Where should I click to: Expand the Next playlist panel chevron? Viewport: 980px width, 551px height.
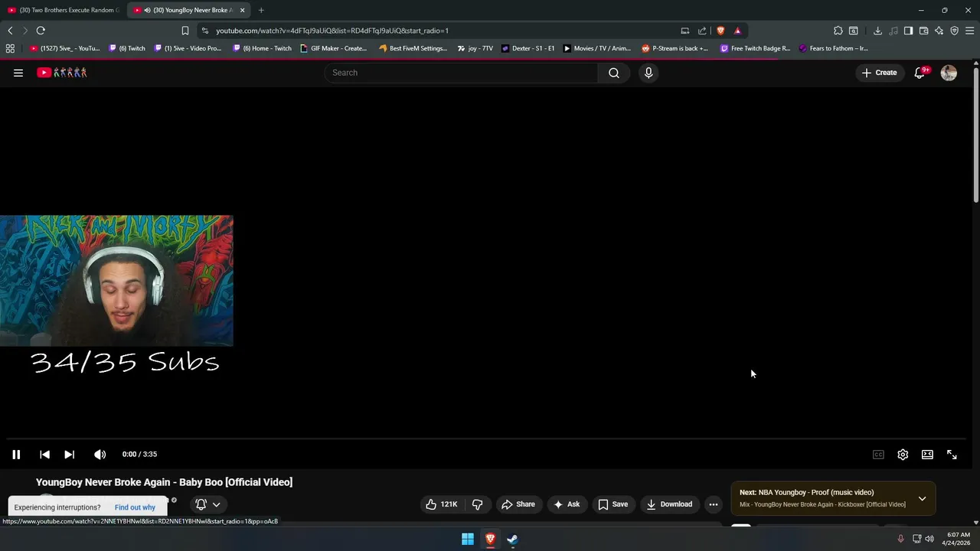coord(922,499)
